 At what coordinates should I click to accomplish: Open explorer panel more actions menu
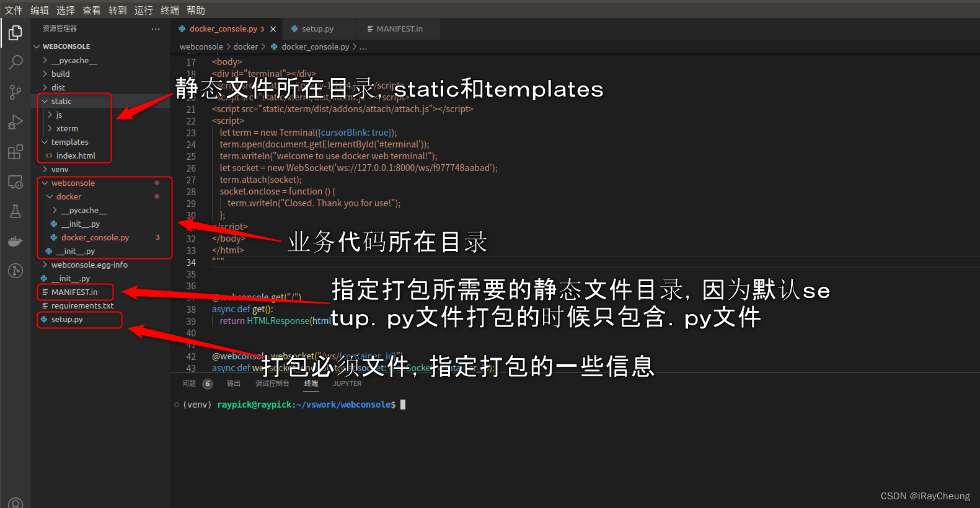156,29
